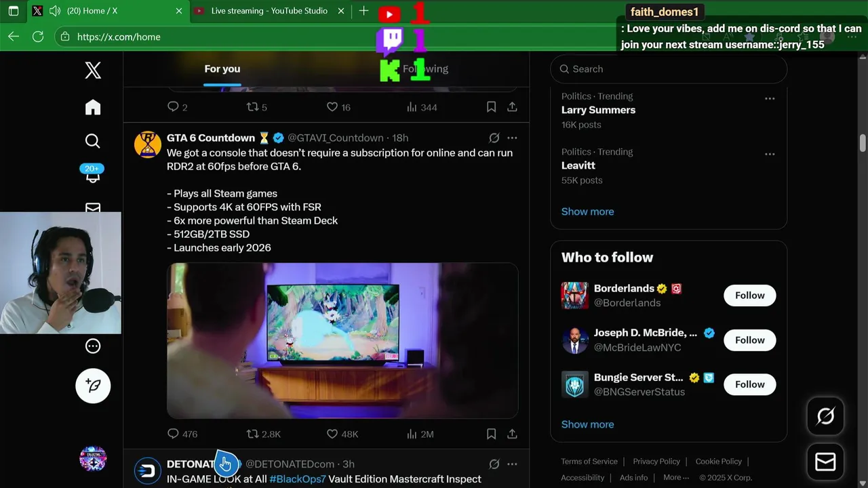
Task: Like icon showing 16 on top post
Action: click(338, 107)
